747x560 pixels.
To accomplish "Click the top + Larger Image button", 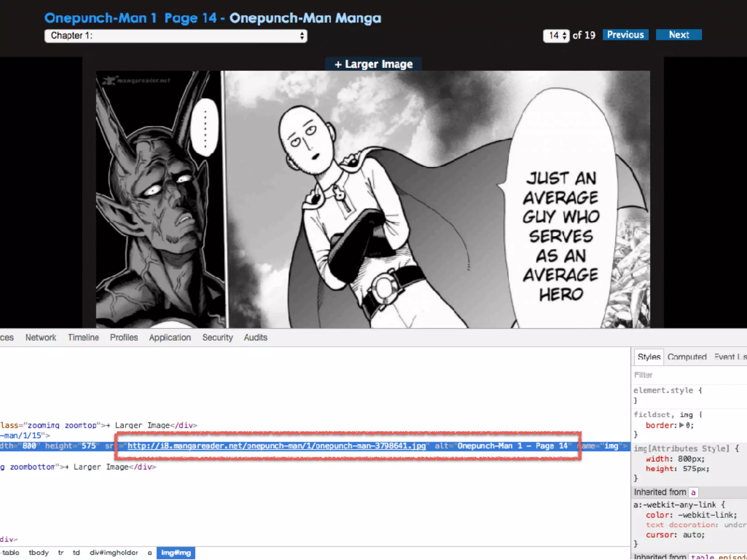I will click(x=373, y=64).
